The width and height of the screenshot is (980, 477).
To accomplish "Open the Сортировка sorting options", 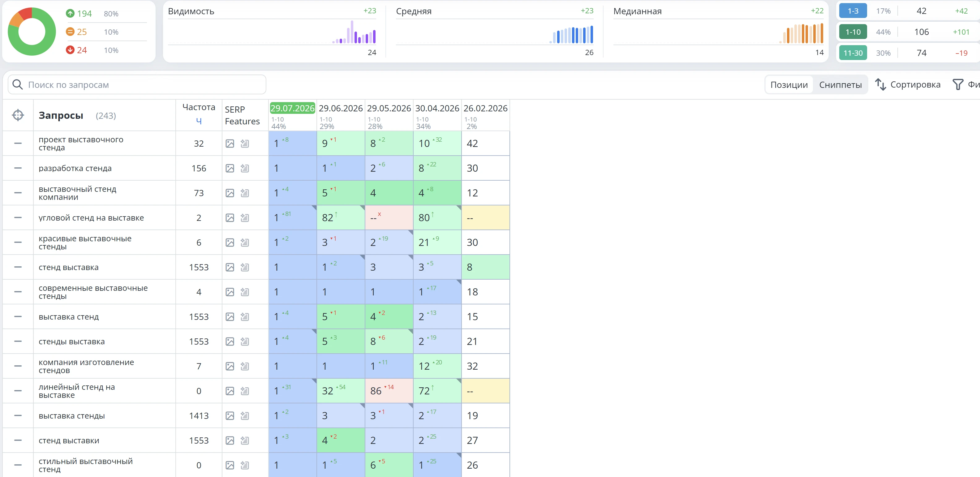I will tap(908, 84).
